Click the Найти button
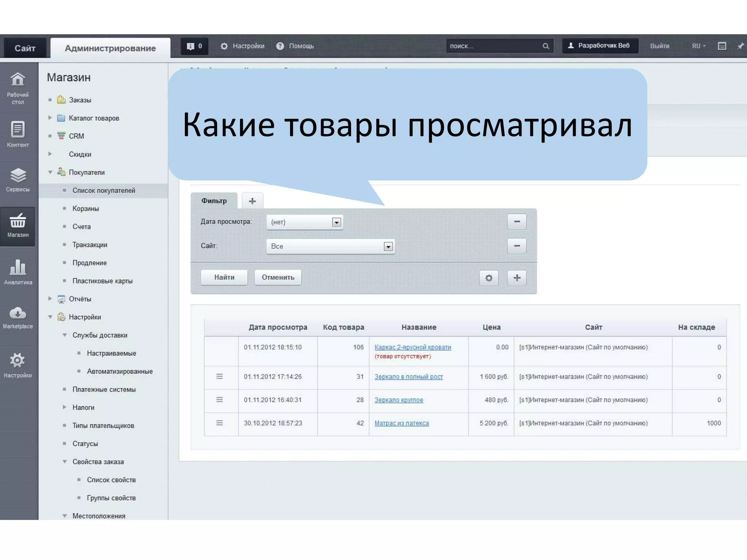 (x=224, y=277)
